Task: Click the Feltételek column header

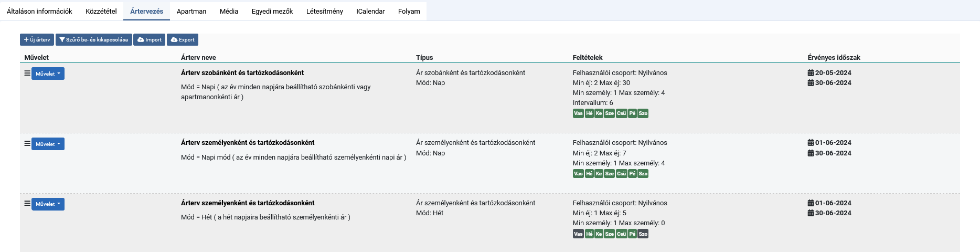Action: click(x=588, y=58)
